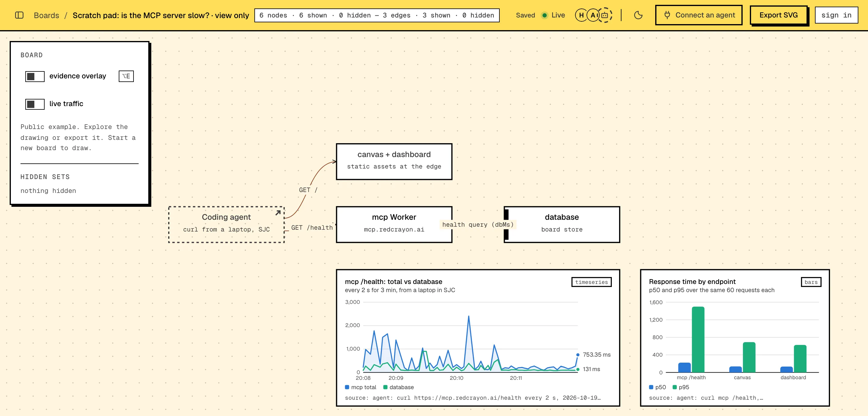Click the 131 ms value label
Viewport: 868px width, 416px height.
591,369
